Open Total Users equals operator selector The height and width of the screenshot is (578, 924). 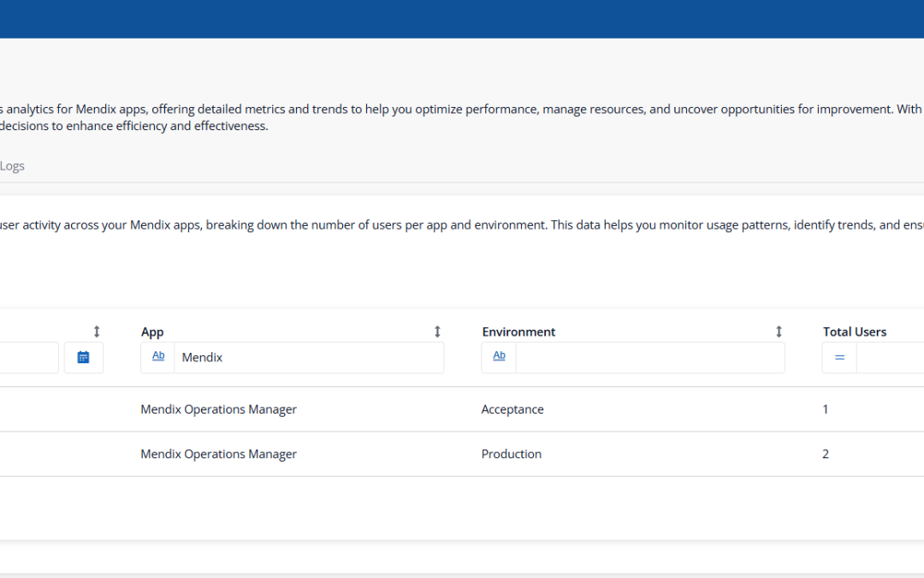(x=839, y=357)
